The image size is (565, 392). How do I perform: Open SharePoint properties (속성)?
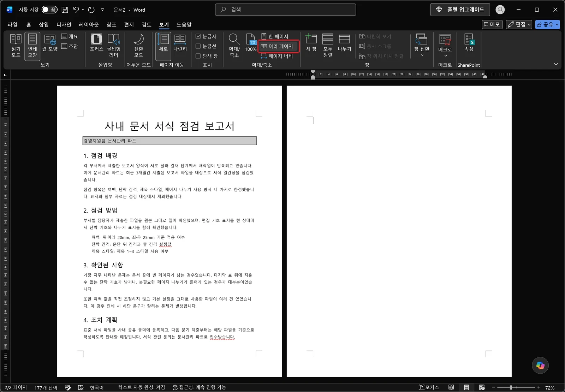(469, 43)
